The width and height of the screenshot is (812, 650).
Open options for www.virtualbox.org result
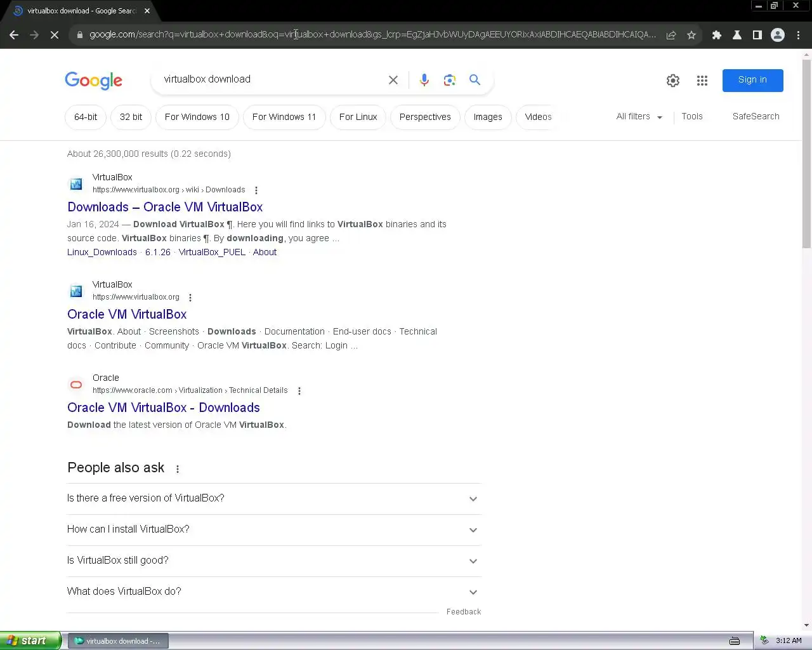[x=190, y=298]
